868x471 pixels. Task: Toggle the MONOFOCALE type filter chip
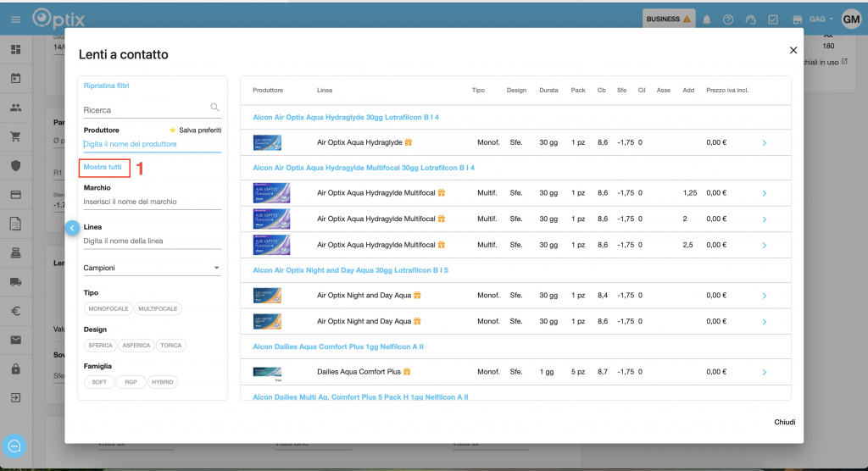[108, 309]
